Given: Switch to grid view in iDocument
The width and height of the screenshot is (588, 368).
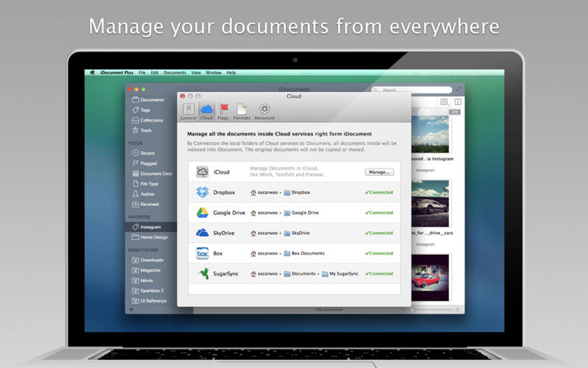Looking at the screenshot, I should point(444,102).
